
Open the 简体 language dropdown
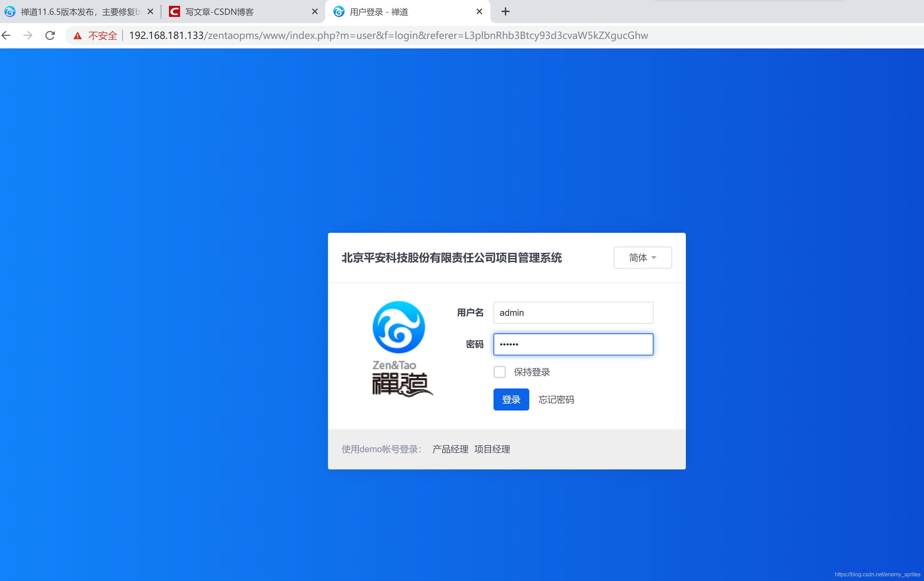tap(642, 257)
